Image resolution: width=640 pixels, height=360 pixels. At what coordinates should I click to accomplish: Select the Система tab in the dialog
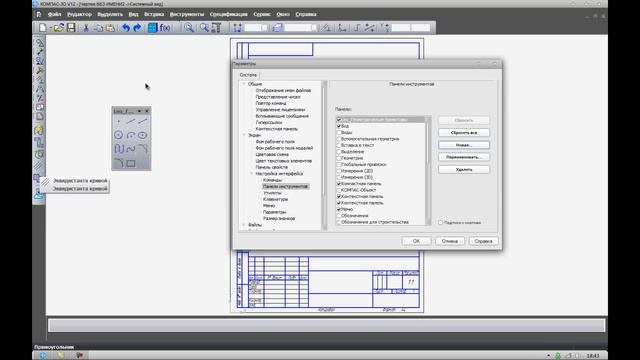pyautogui.click(x=248, y=75)
